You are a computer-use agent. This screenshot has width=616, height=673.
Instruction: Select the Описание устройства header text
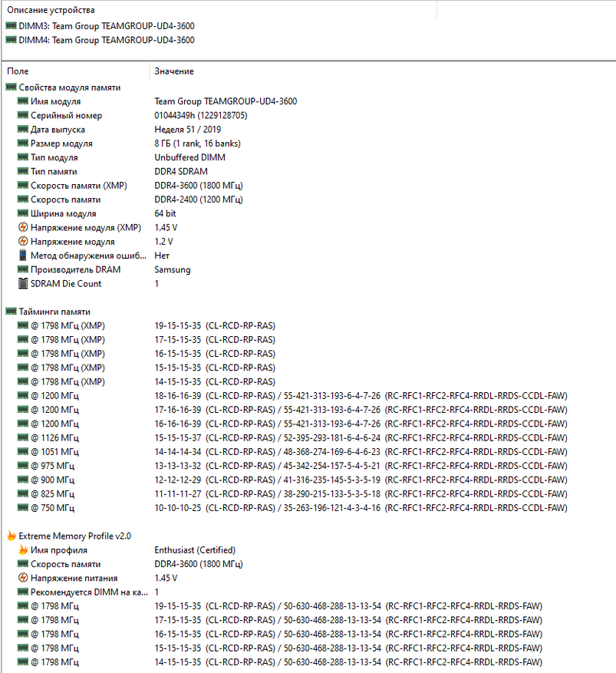(51, 10)
